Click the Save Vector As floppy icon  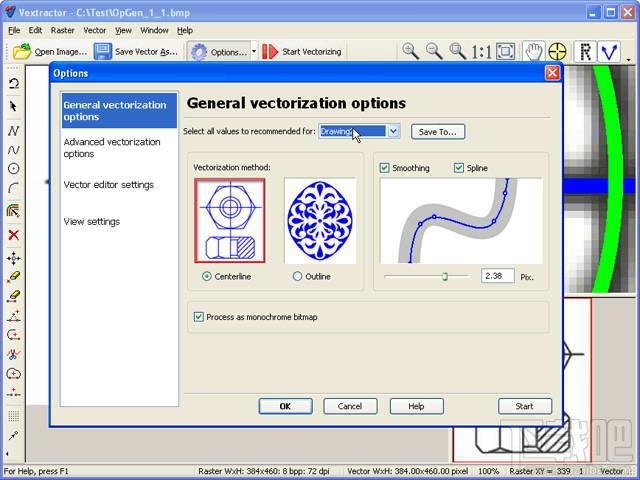102,52
